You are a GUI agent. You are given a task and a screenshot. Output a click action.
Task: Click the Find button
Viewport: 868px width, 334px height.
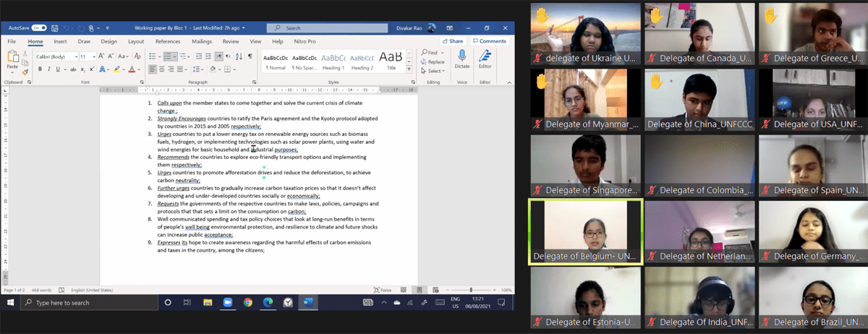coord(433,53)
